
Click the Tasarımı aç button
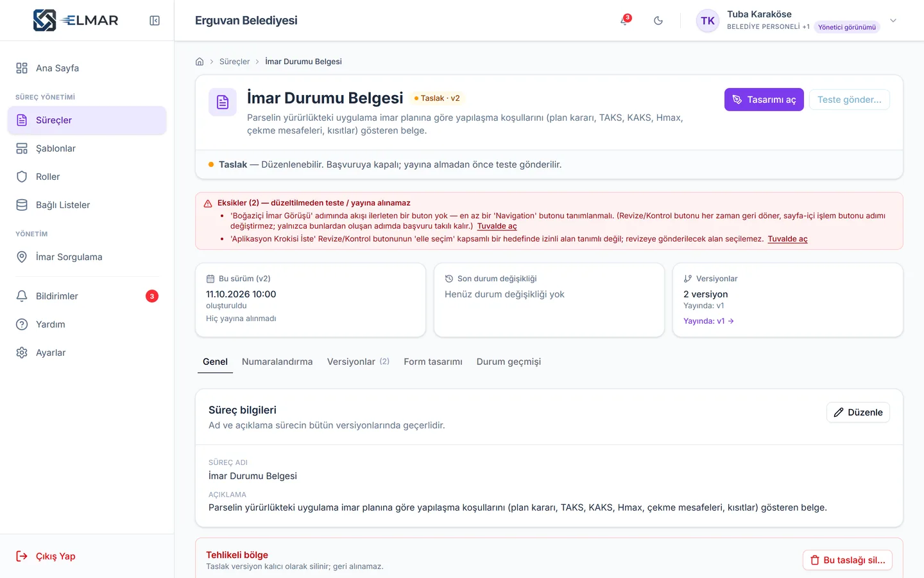pos(764,100)
